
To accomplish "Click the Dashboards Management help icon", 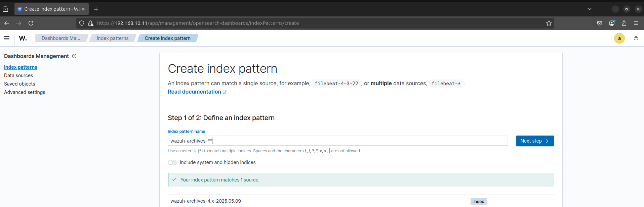I will pos(74,56).
